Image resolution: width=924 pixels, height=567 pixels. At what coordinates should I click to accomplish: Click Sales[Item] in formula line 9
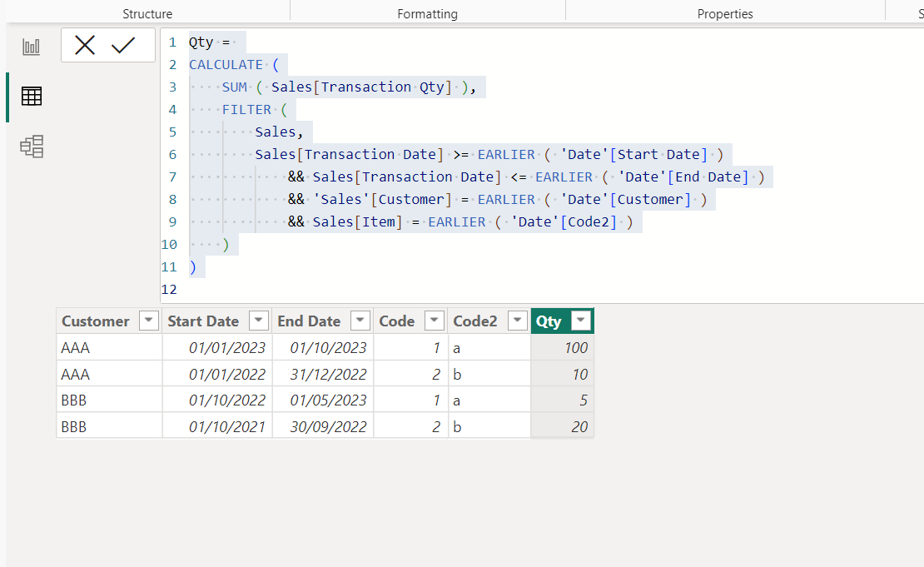point(358,221)
